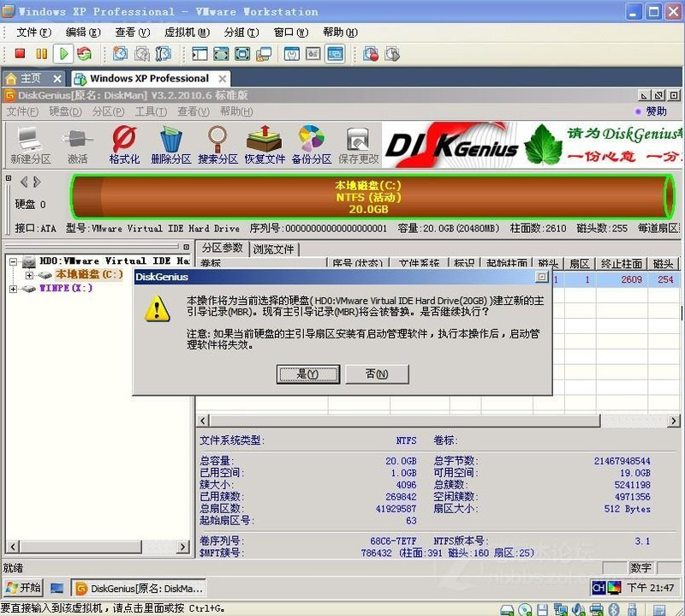Click the 删除分区 (Delete Partition) icon
Screen dimensions: 685x616
point(170,145)
